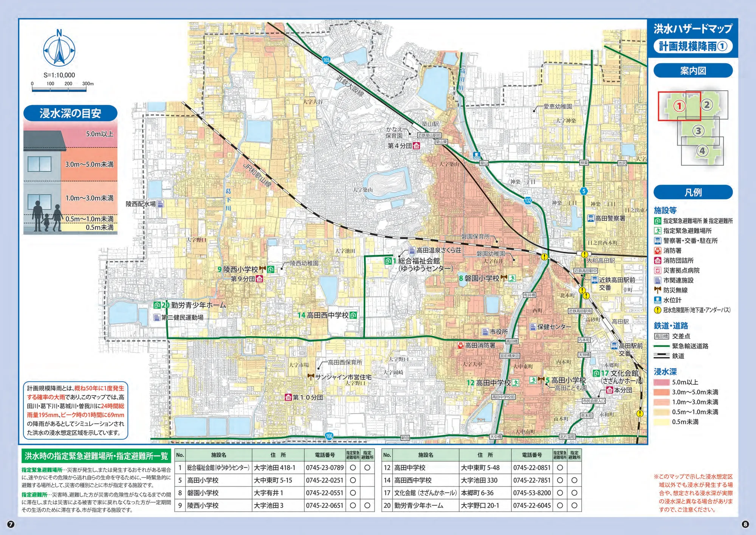Click the police box icon at 高田駅前交番
Screen dimensions: 756x535
click(x=614, y=346)
